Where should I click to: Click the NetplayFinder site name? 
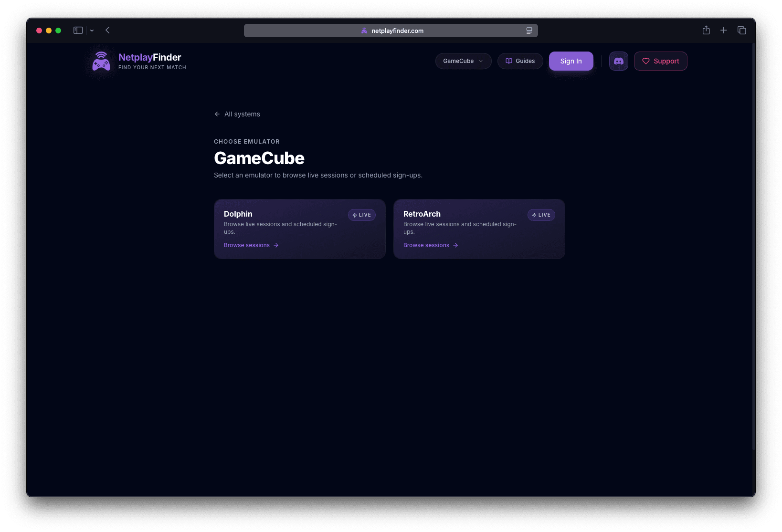(x=150, y=57)
